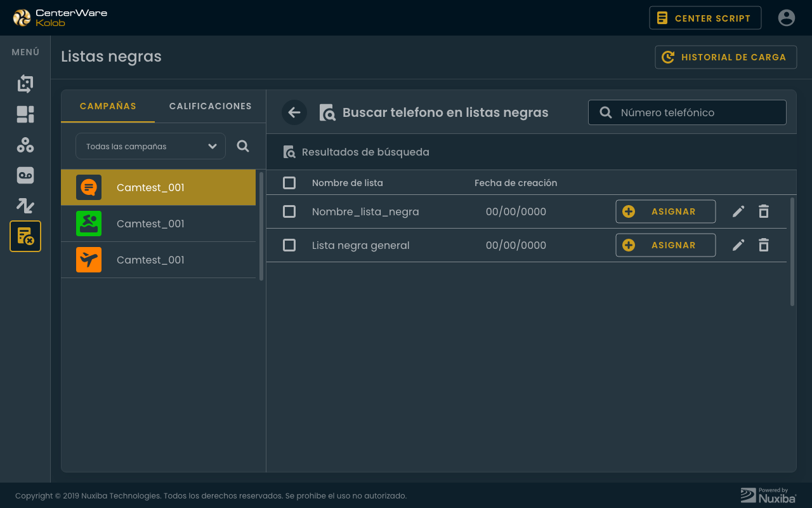Switch to the Campañas tab
This screenshot has height=508, width=812.
click(x=108, y=106)
